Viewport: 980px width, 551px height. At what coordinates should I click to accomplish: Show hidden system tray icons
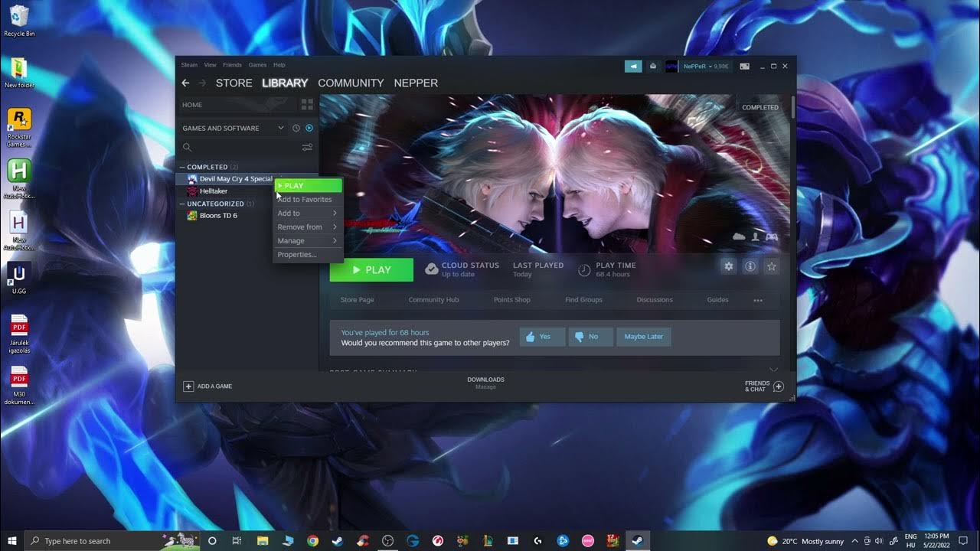click(x=855, y=540)
